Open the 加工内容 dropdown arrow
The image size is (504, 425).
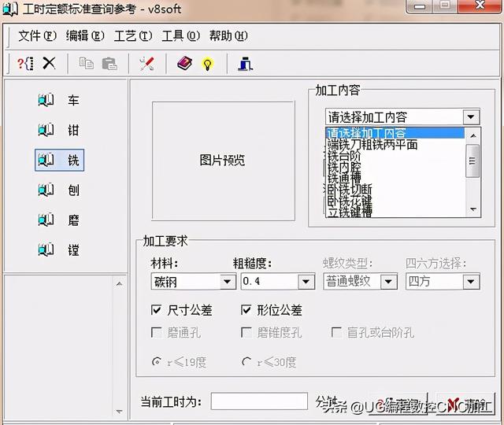(471, 116)
